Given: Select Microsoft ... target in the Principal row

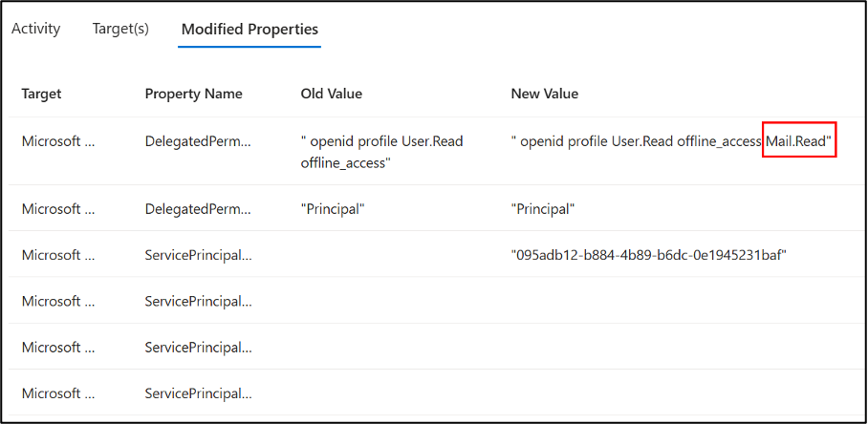Looking at the screenshot, I should coord(58,209).
